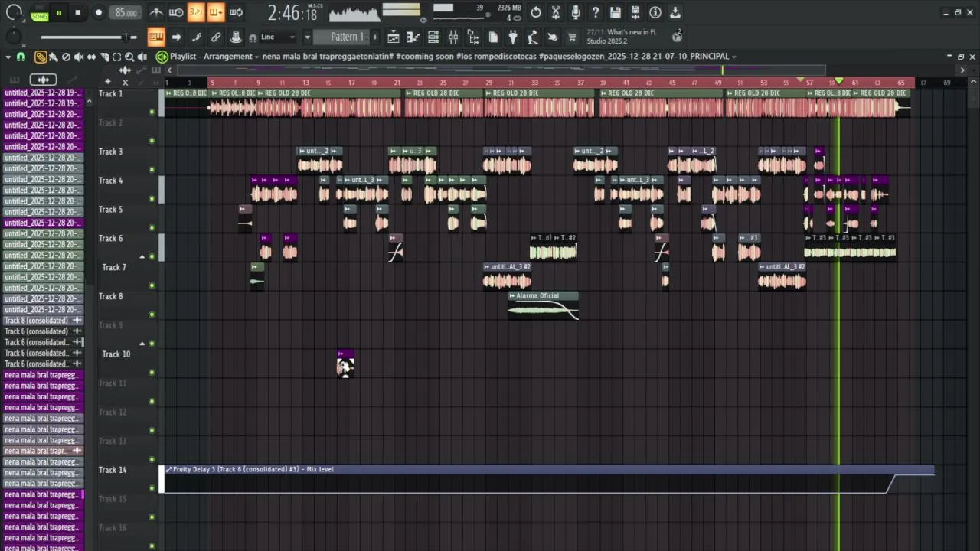Mute Track 8 with its green LED
980x551 pixels.
(x=152, y=315)
